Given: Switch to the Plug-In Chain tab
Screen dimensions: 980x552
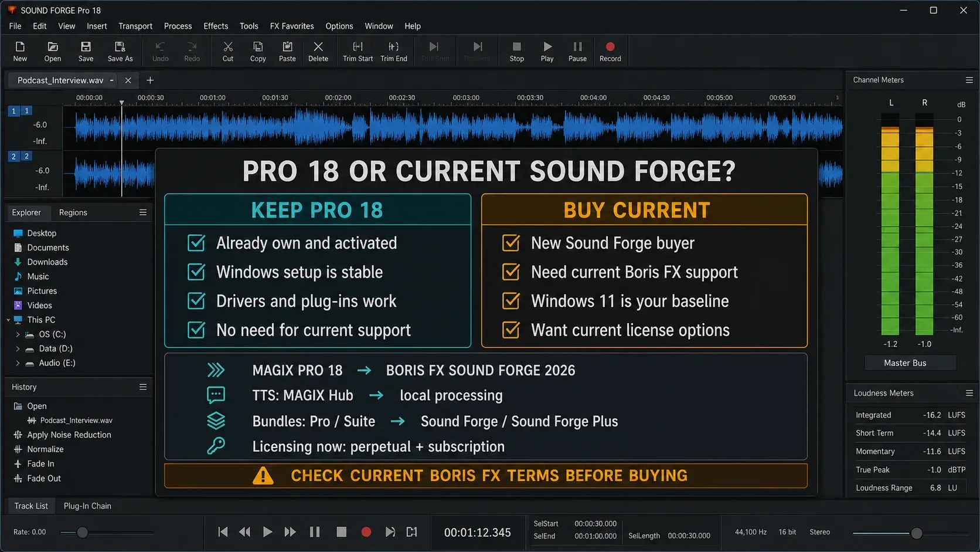Looking at the screenshot, I should click(87, 506).
